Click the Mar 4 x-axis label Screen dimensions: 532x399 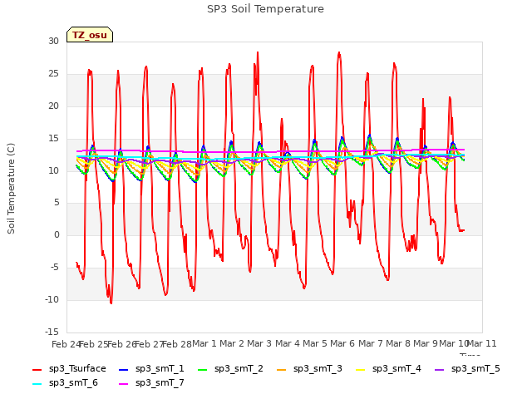point(288,343)
